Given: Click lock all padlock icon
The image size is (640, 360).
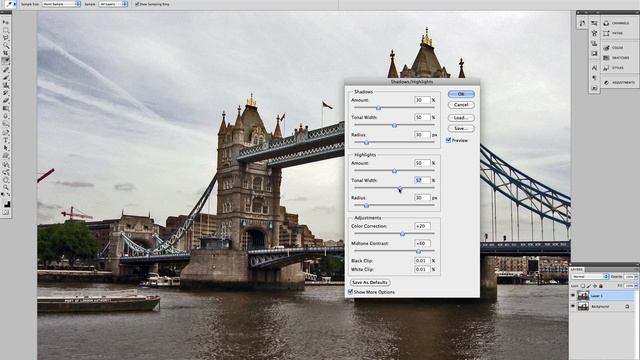Looking at the screenshot, I should pyautogui.click(x=601, y=286).
